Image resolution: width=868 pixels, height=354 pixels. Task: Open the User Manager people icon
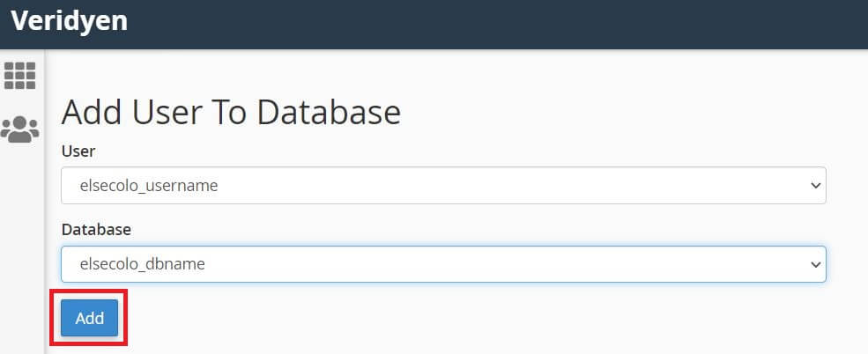click(20, 130)
